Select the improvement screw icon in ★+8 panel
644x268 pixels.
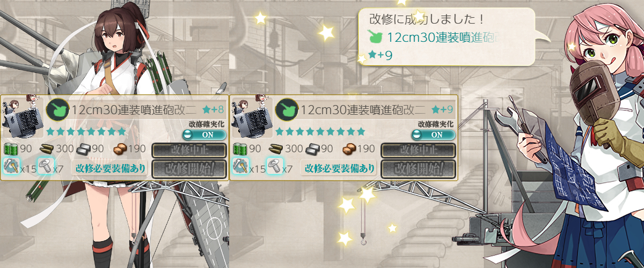click(x=45, y=167)
